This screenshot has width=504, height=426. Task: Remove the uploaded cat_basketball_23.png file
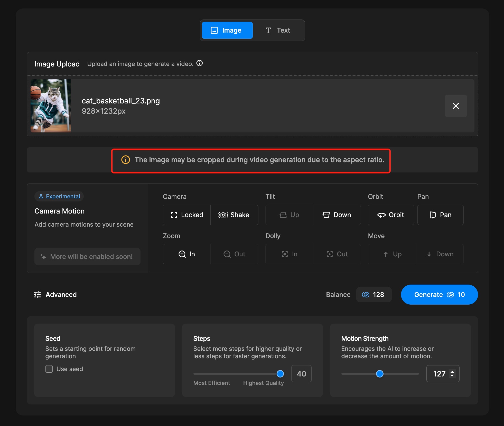coord(456,106)
